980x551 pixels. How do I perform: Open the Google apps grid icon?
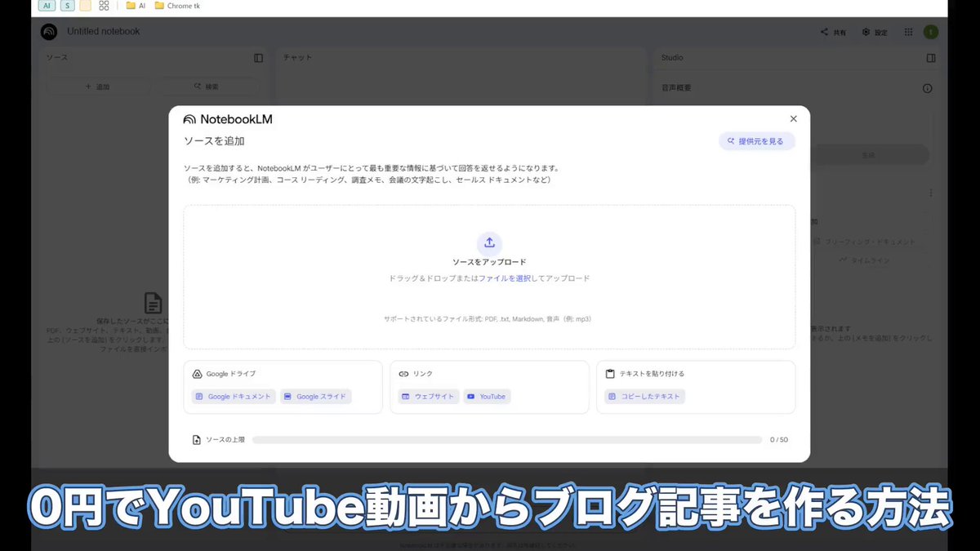coord(909,33)
